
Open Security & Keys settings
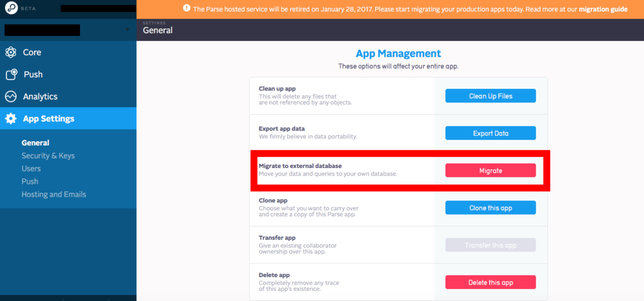coord(48,156)
